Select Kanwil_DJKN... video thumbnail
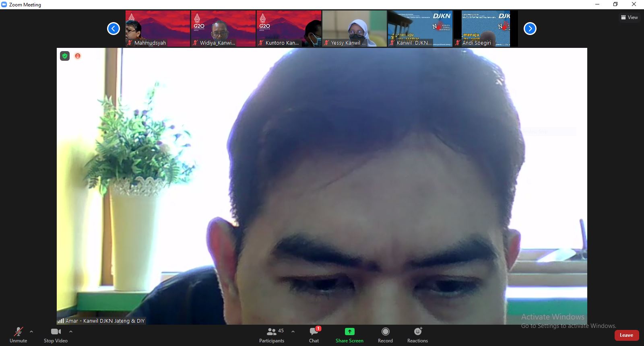Screen dimensions: 644x346 tap(420, 29)
